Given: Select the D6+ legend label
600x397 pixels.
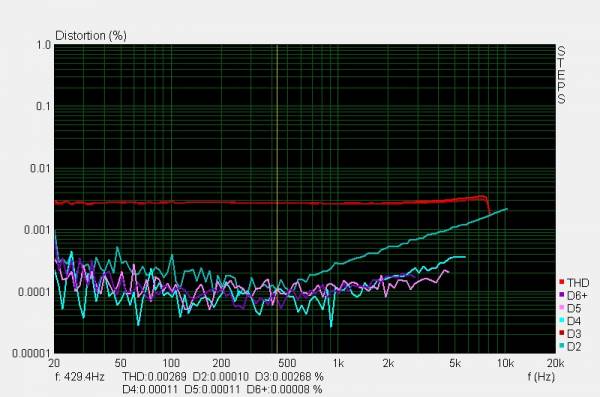Looking at the screenshot, I should pyautogui.click(x=577, y=296).
